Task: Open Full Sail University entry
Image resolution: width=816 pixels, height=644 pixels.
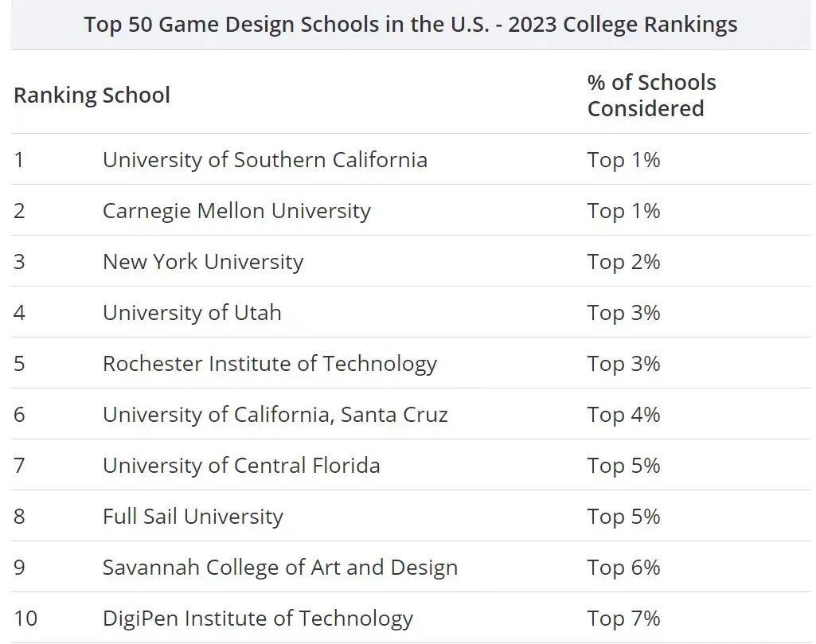Action: click(193, 517)
